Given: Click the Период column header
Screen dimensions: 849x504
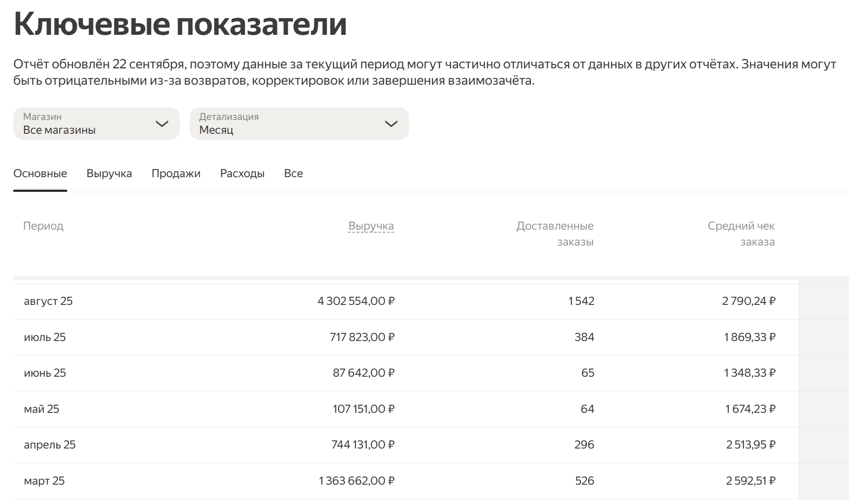Looking at the screenshot, I should coord(43,226).
